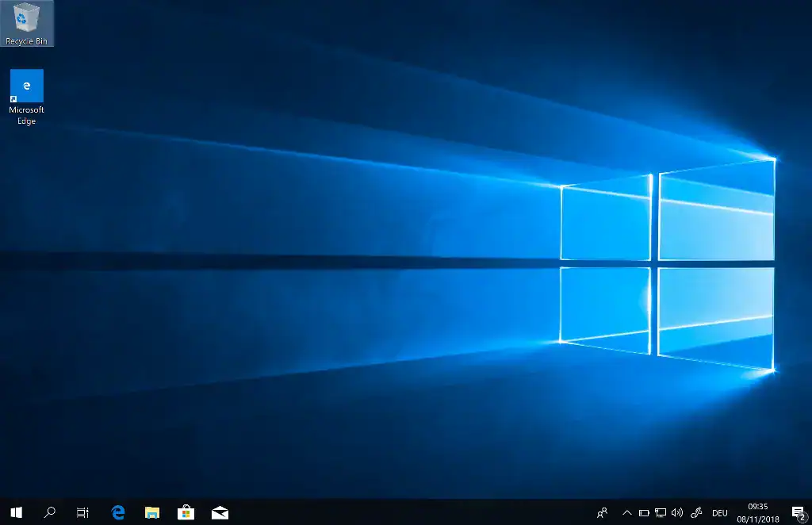This screenshot has height=525, width=812.
Task: Open the Mail app from the taskbar
Action: (220, 512)
